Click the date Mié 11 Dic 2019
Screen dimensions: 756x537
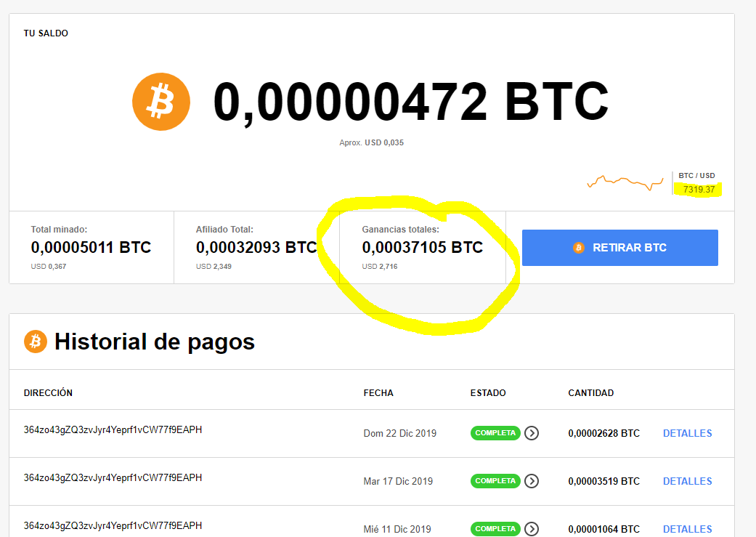397,529
